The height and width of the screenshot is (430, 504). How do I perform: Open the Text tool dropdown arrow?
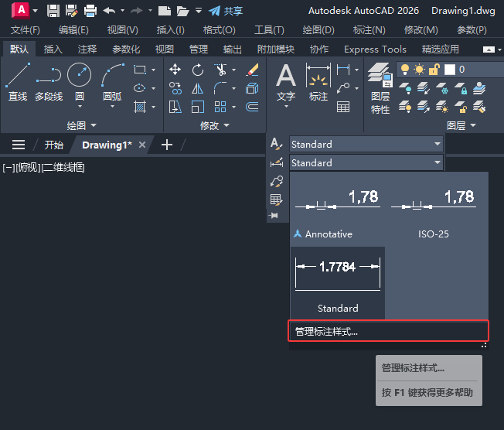click(286, 106)
